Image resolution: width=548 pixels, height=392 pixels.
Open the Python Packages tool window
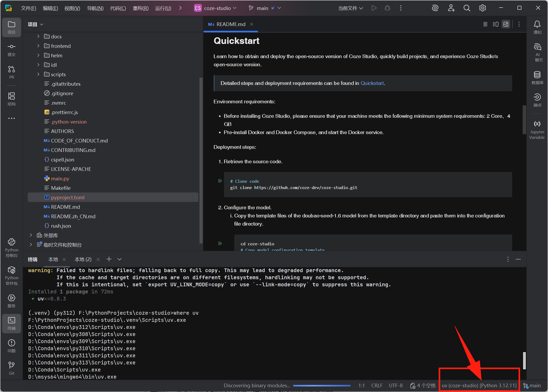(12, 276)
